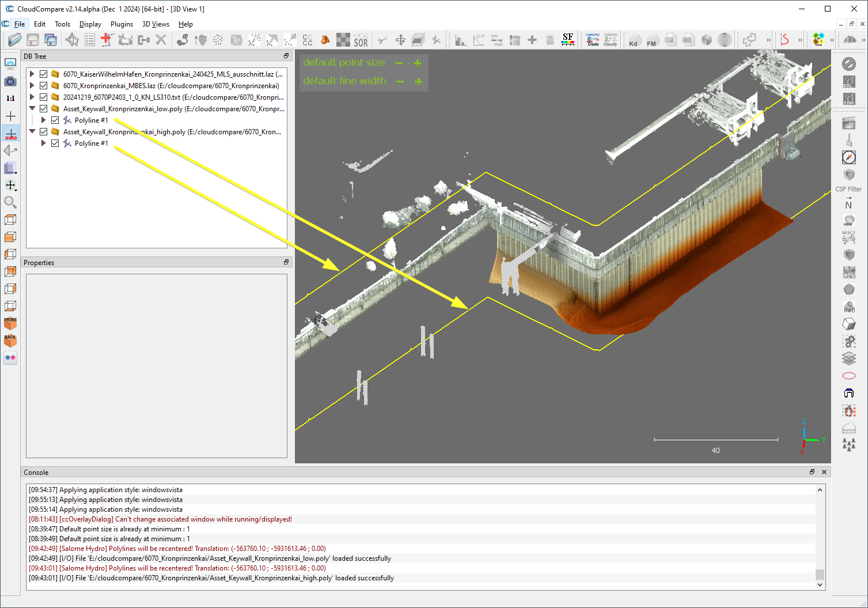Click the CANUPO Classify plugin icon

point(610,40)
